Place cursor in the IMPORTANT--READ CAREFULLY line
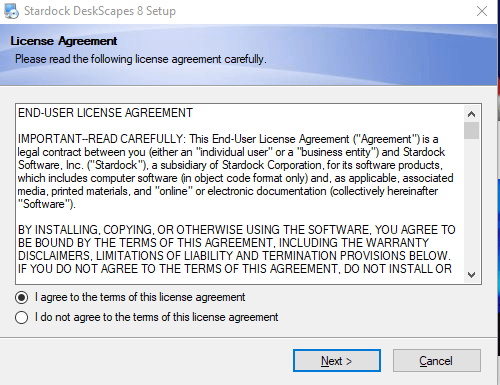 pos(228,139)
